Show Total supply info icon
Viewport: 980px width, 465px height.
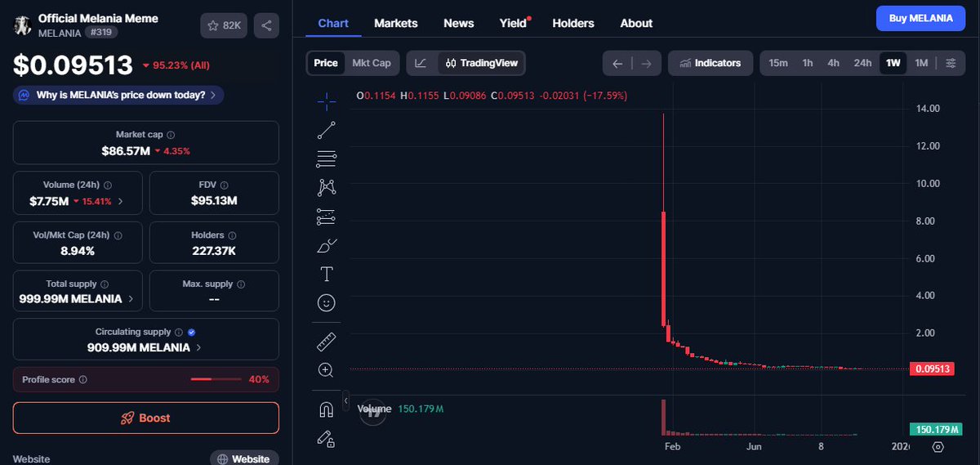click(105, 284)
